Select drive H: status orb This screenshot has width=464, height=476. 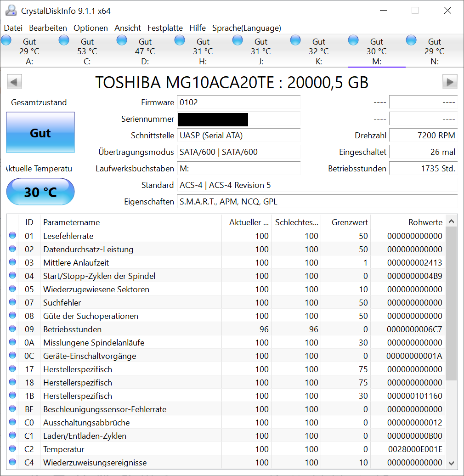(x=180, y=40)
